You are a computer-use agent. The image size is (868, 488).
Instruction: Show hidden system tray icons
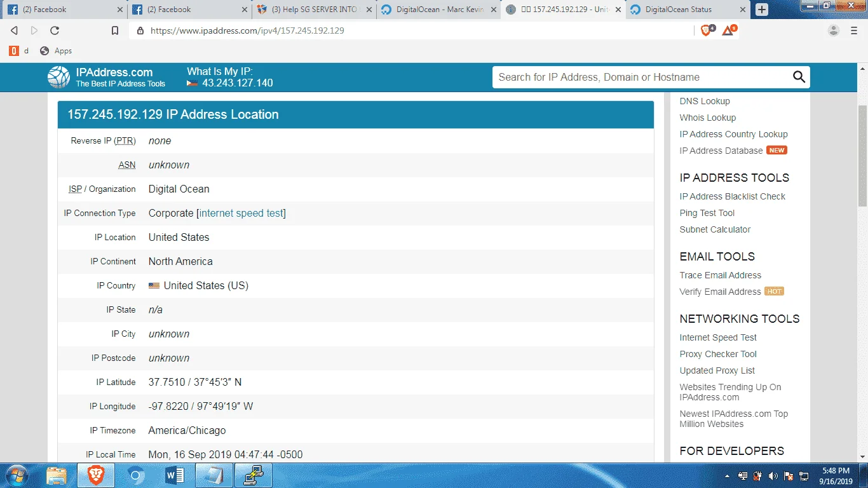[x=727, y=476]
